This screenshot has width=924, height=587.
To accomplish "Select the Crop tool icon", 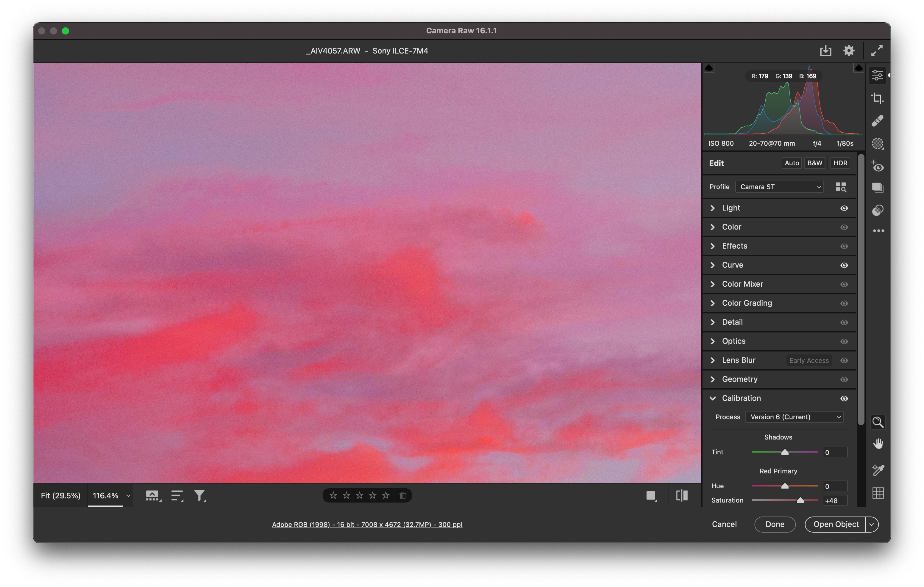I will pyautogui.click(x=877, y=98).
